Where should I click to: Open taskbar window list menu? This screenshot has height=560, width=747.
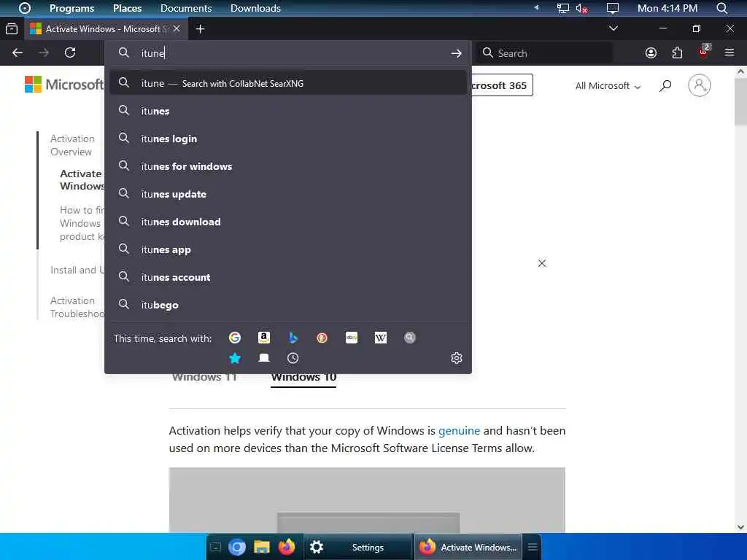533,547
